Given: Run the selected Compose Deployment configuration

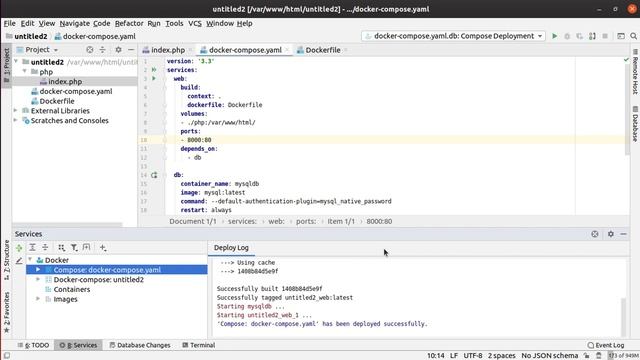Looking at the screenshot, I should click(x=554, y=36).
